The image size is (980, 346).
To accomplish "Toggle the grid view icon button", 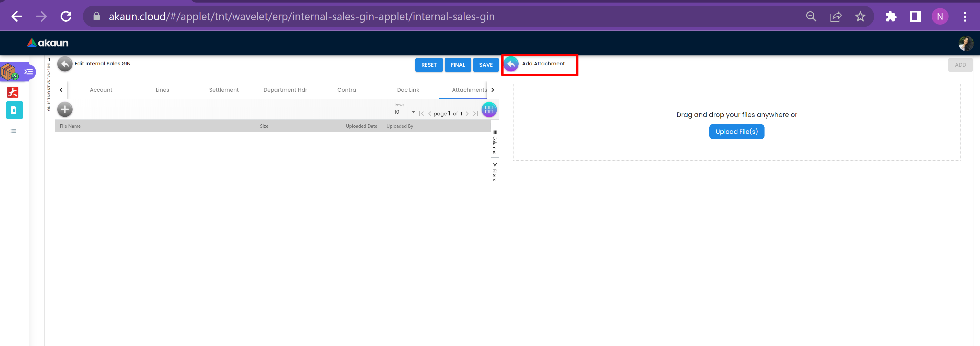I will (x=489, y=110).
